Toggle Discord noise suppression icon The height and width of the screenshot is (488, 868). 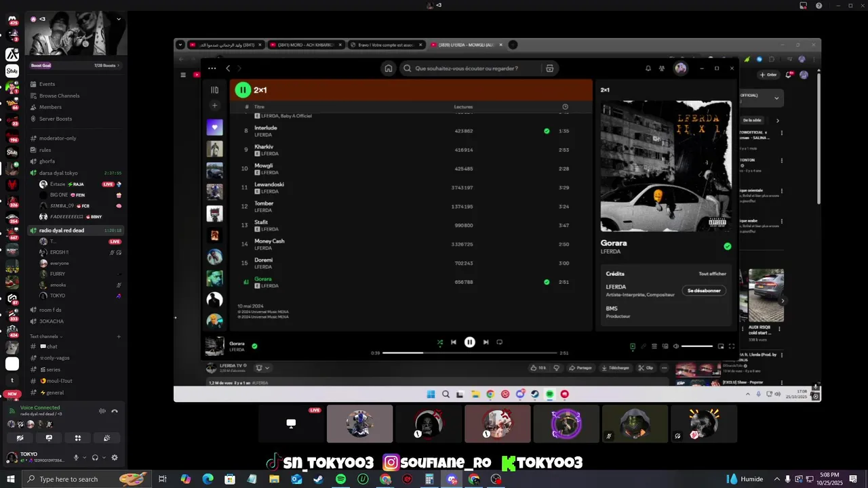(102, 411)
